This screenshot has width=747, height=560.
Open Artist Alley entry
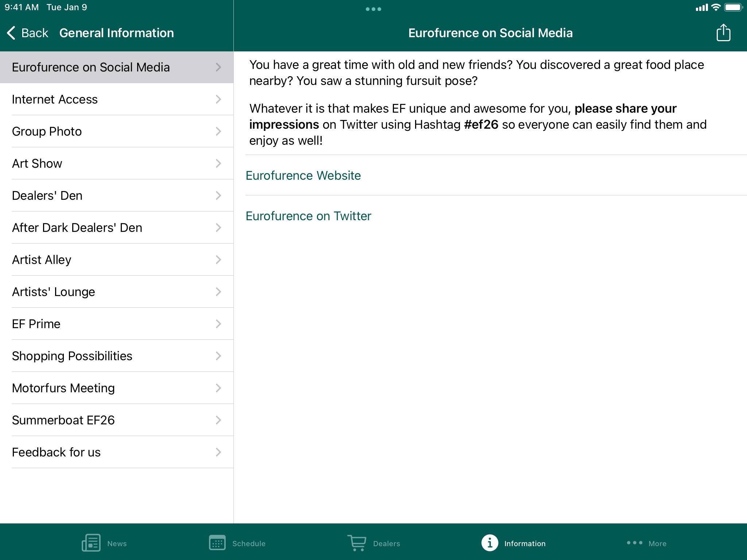coord(117,260)
